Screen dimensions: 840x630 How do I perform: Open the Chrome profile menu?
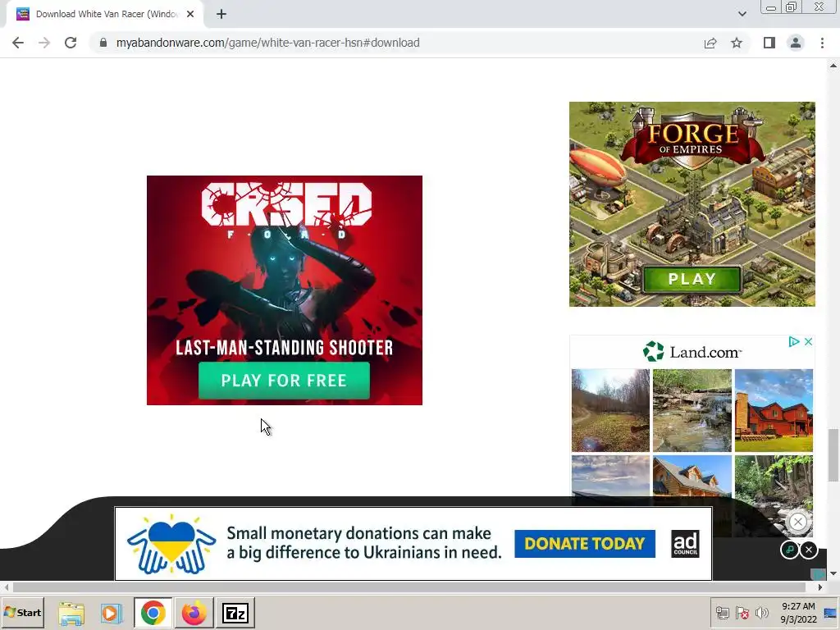(796, 43)
